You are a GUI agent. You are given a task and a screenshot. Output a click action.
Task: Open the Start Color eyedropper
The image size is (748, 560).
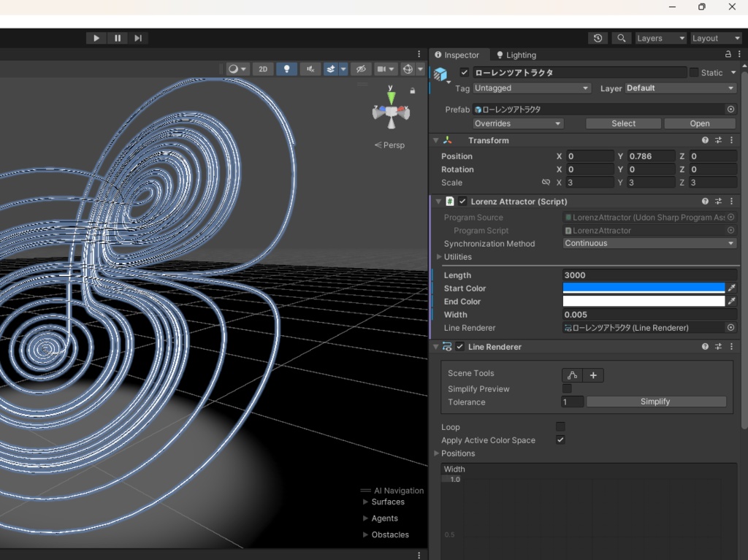click(x=731, y=288)
